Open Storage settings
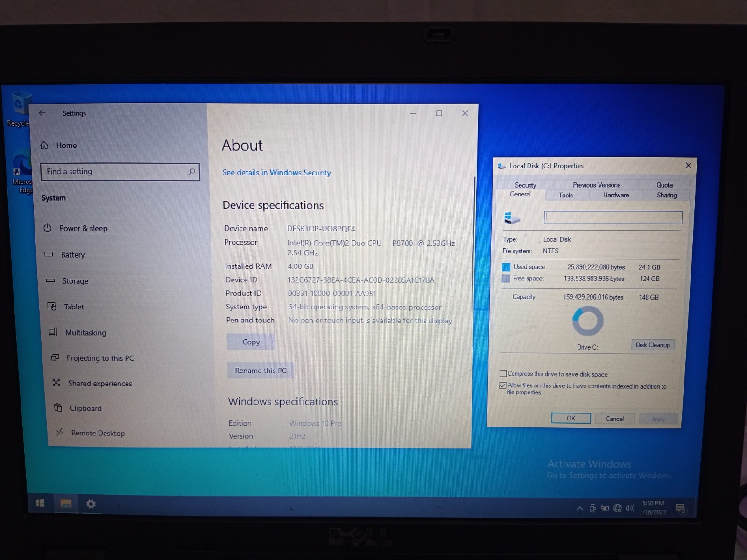Viewport: 747px width, 560px height. tap(67, 280)
